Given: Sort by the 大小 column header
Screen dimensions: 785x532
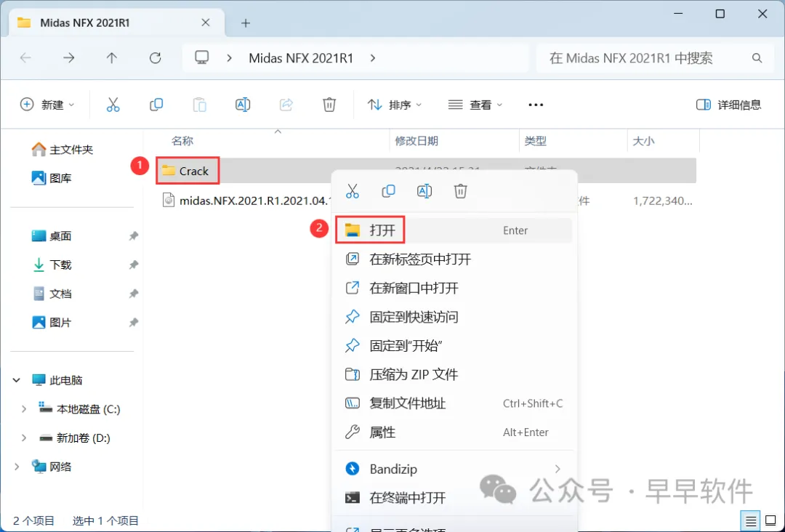Looking at the screenshot, I should (x=643, y=141).
